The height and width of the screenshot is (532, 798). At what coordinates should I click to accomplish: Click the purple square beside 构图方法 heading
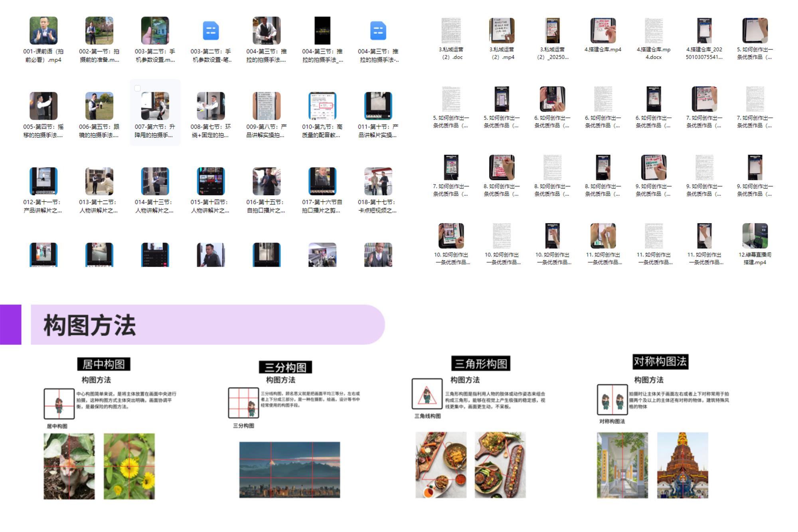coord(11,324)
